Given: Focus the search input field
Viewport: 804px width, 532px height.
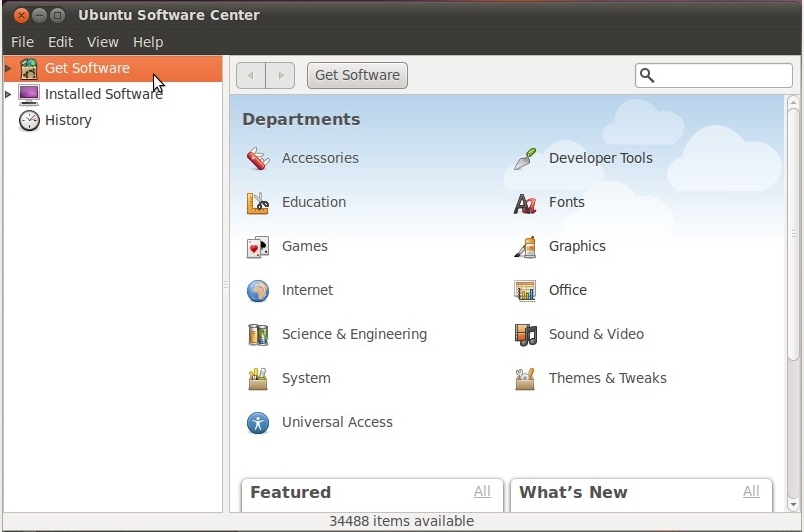Looking at the screenshot, I should (x=714, y=75).
